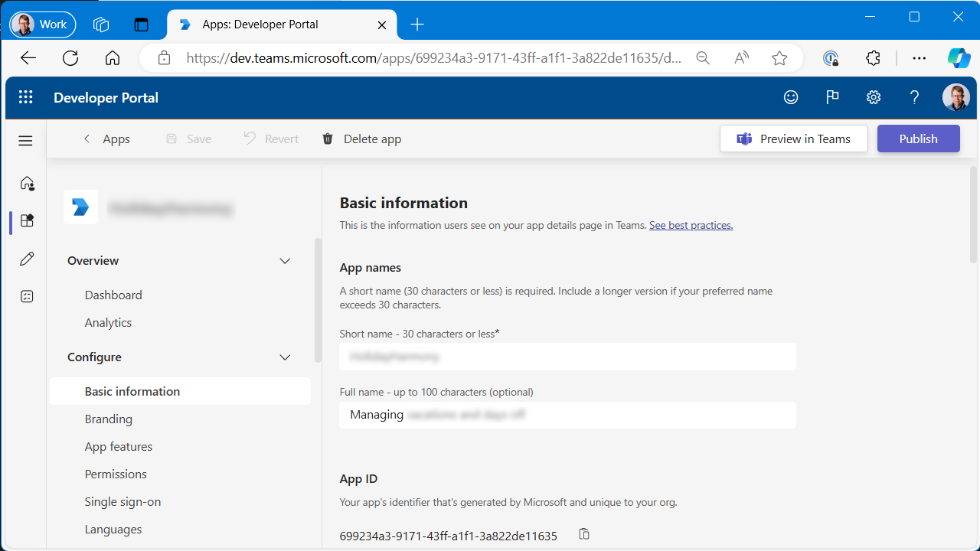
Task: Click the address bar URL
Action: pos(434,58)
